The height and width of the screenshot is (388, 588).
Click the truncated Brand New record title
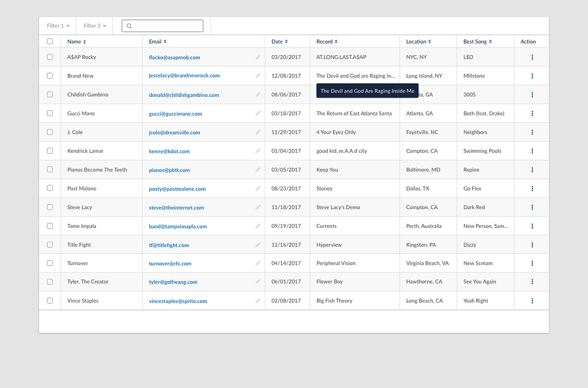(x=355, y=76)
